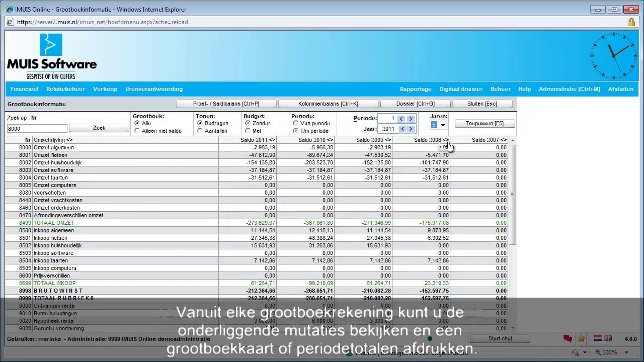Click the gold star favorites icon
This screenshot has height=362, width=644.
coord(581,339)
